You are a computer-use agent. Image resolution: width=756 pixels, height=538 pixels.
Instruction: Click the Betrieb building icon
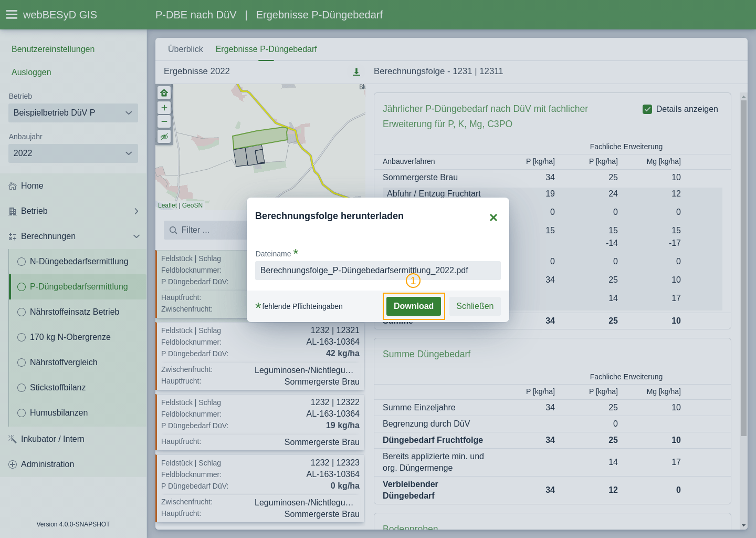click(x=13, y=211)
